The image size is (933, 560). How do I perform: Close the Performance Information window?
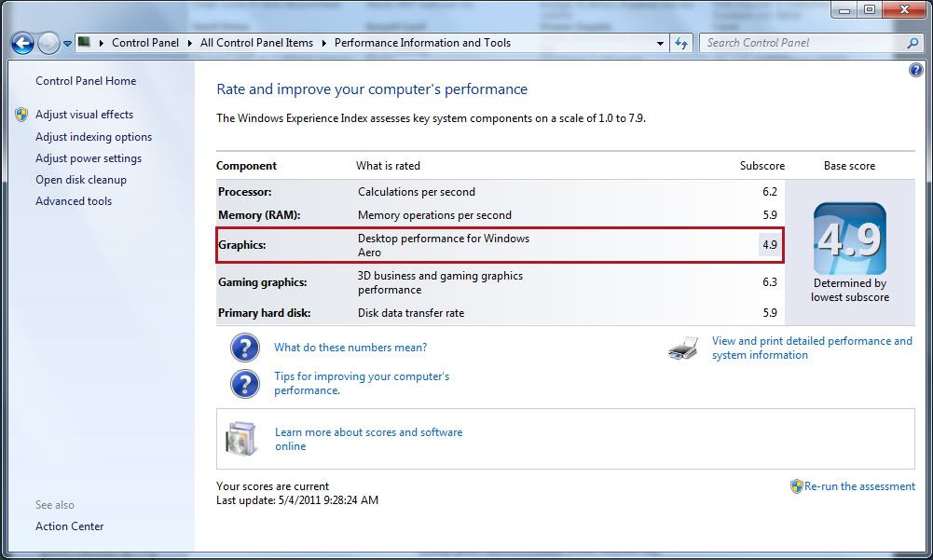click(904, 9)
